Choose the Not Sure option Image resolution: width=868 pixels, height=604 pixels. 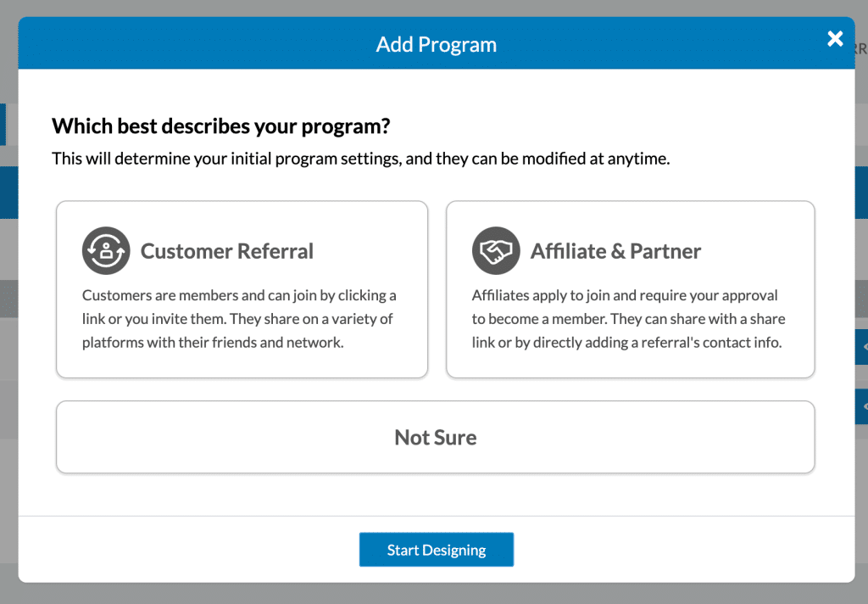click(x=435, y=437)
